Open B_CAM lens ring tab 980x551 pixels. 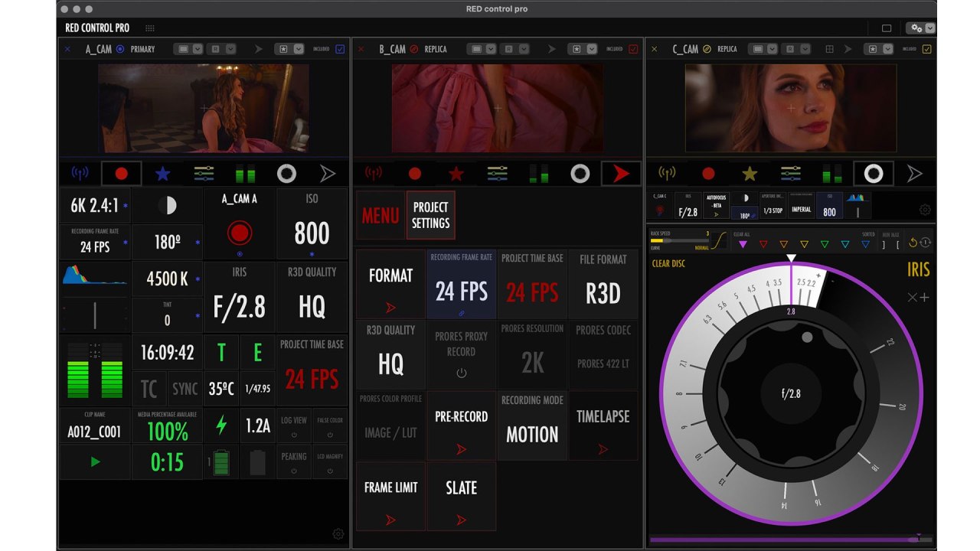(x=580, y=174)
